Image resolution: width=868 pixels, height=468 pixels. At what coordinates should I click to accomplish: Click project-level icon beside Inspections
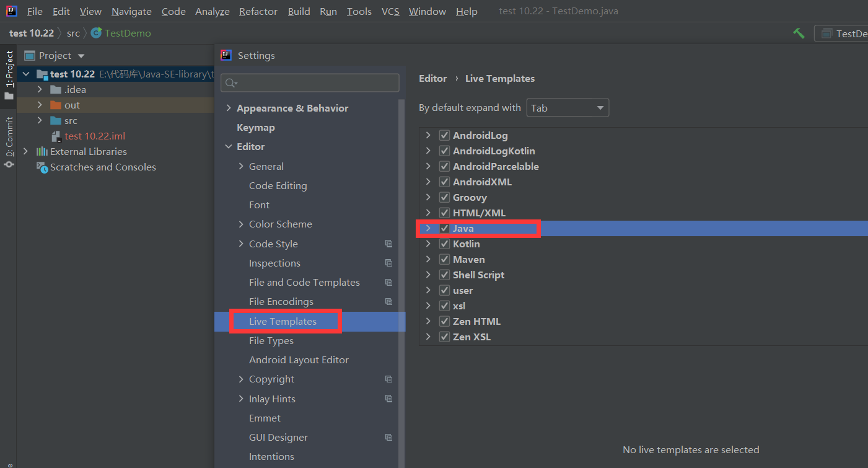coord(388,263)
